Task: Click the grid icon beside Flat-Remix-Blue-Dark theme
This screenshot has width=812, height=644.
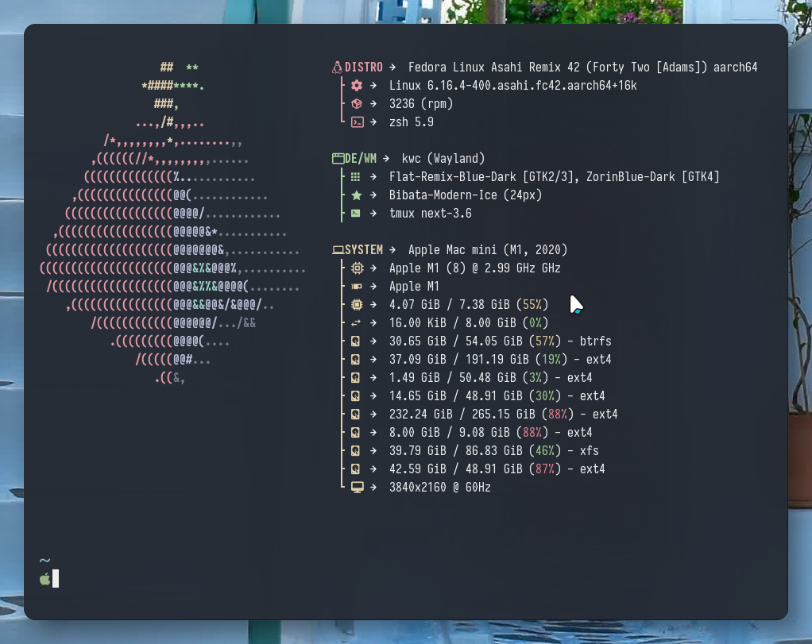Action: tap(355, 177)
